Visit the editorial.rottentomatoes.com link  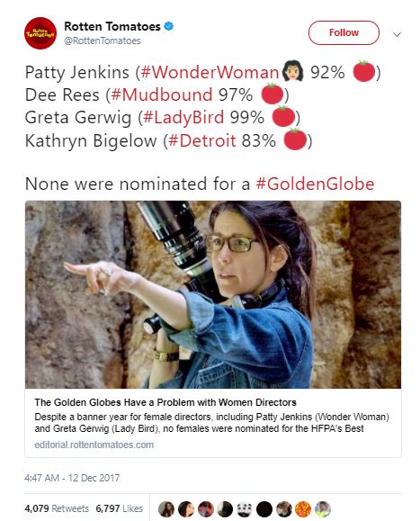(x=94, y=445)
